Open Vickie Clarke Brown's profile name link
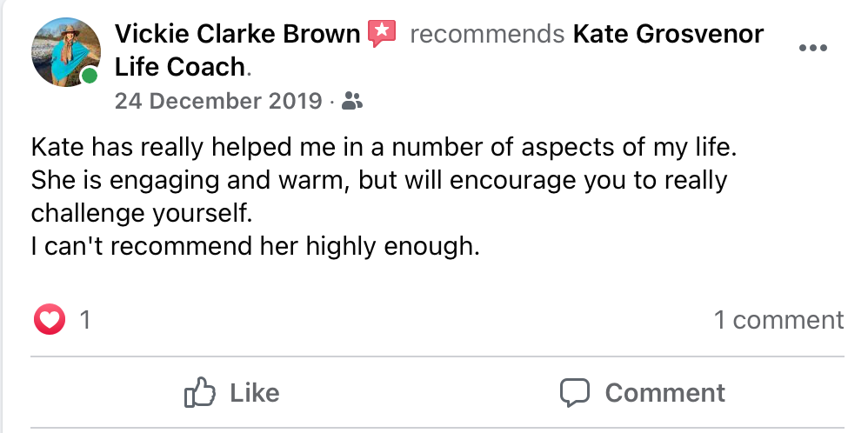This screenshot has width=868, height=433. point(237,34)
